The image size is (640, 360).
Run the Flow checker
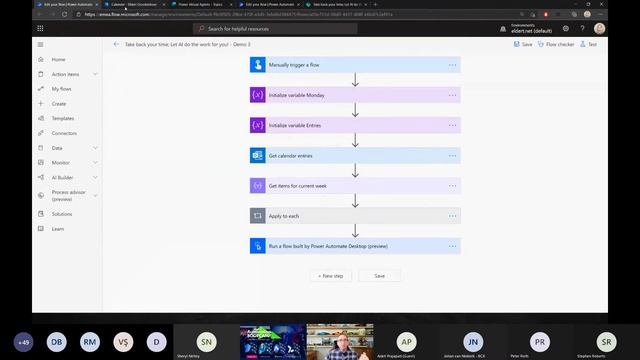[556, 44]
